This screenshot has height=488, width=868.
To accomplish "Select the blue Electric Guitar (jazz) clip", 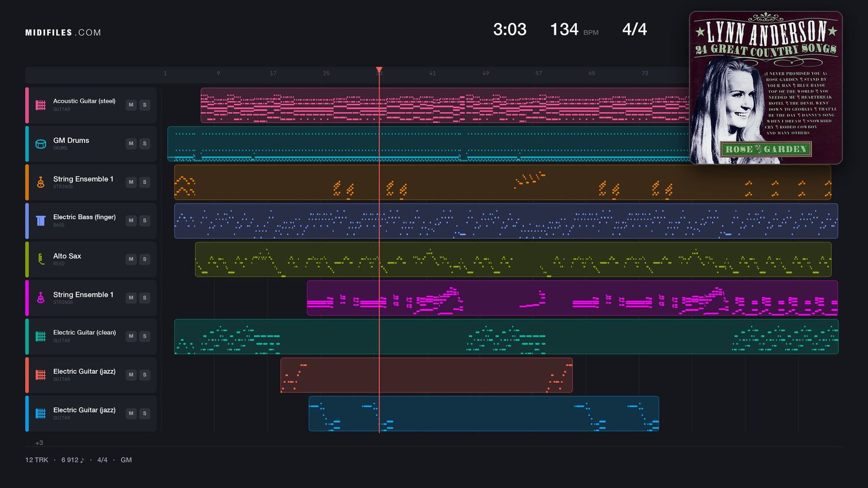I will pos(484,413).
